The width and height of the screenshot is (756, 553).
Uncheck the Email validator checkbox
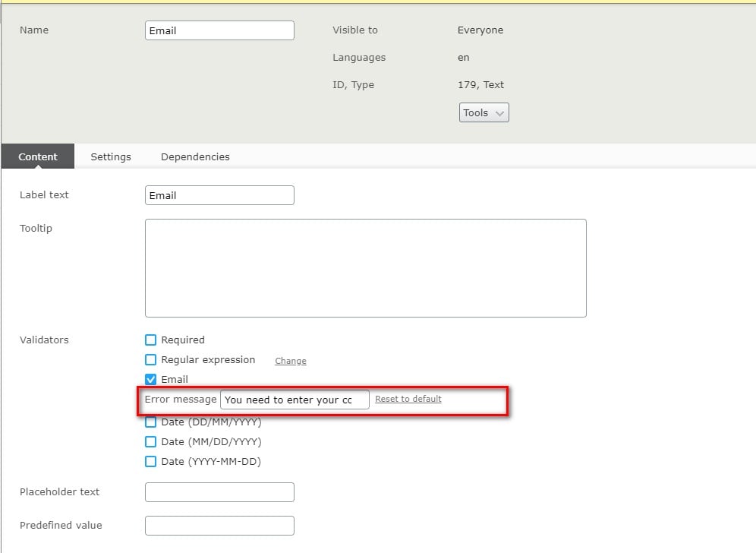[x=150, y=379]
